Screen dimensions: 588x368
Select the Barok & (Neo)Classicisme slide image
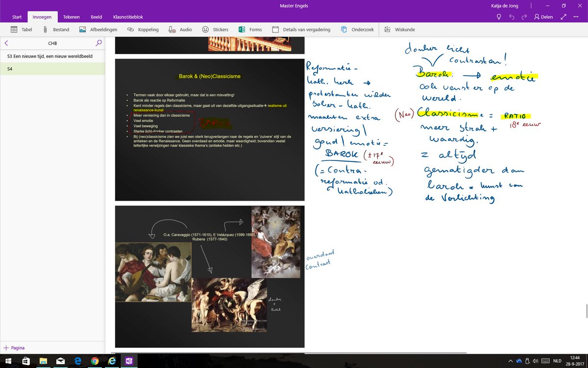click(x=210, y=130)
